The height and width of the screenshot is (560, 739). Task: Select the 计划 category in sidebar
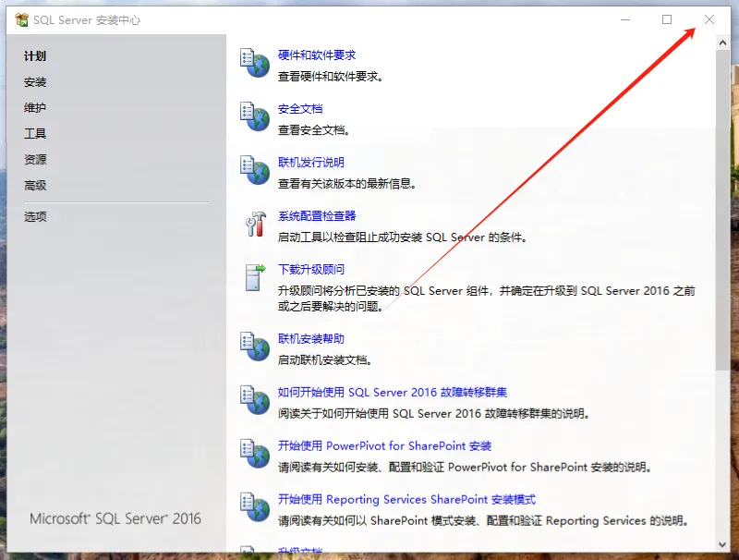(35, 56)
